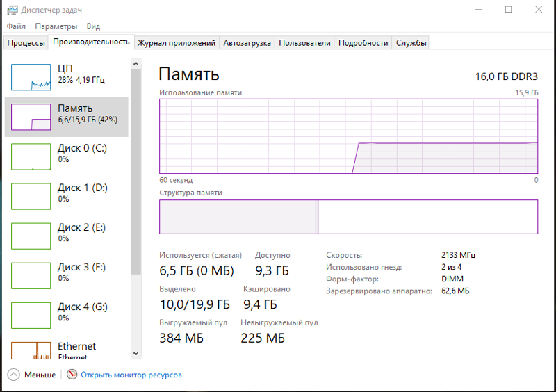The width and height of the screenshot is (556, 392).
Task: Click the Меньше text button
Action: click(40, 375)
